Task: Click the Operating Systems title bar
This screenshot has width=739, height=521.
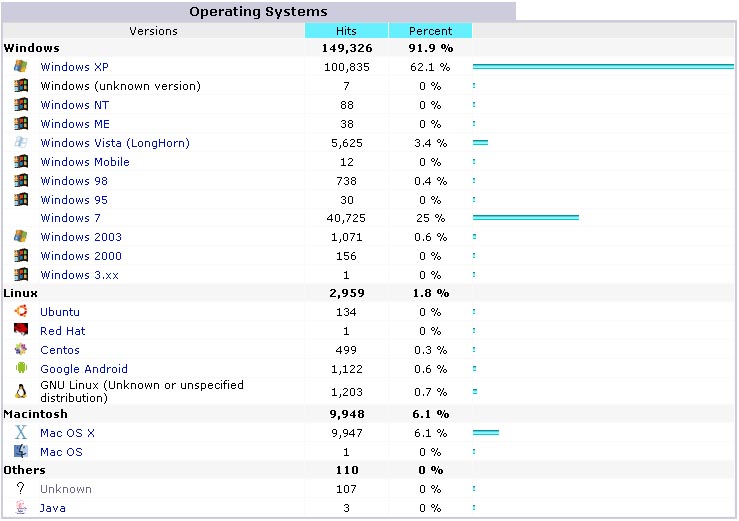Action: [258, 11]
